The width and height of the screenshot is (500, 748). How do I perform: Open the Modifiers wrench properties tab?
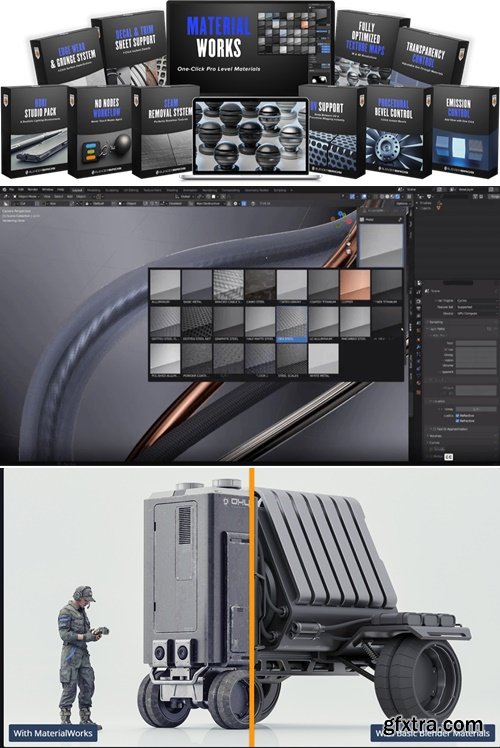click(418, 347)
